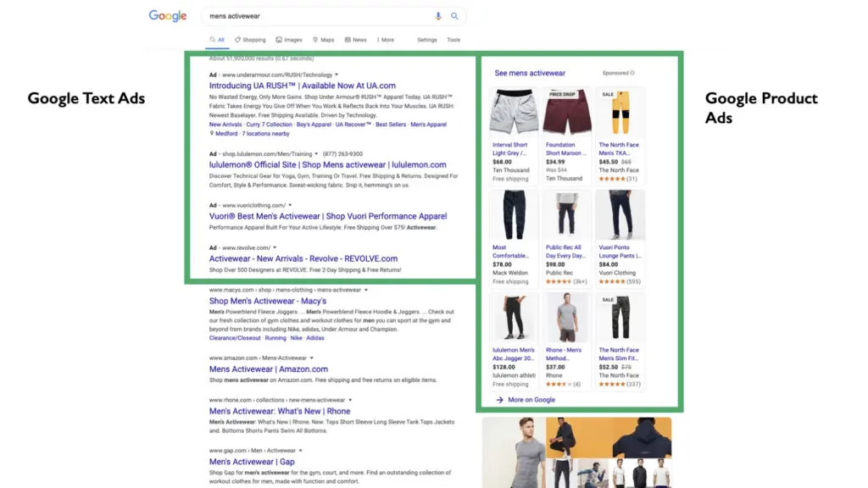Viewport: 868px width, 488px height.
Task: Open the Shopping tab
Action: click(250, 40)
